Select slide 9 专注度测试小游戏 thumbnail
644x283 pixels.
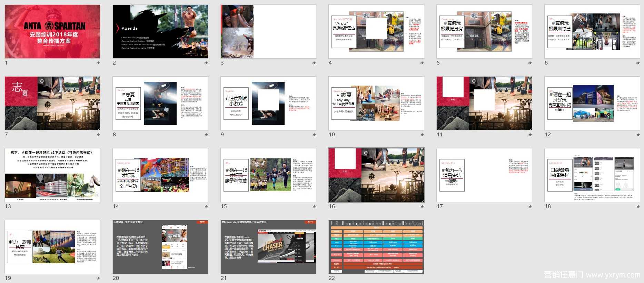coord(268,103)
